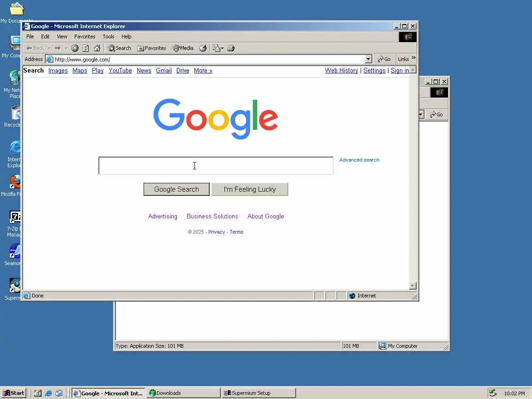Open Google Settings link
This screenshot has width=532, height=399.
coord(374,71)
